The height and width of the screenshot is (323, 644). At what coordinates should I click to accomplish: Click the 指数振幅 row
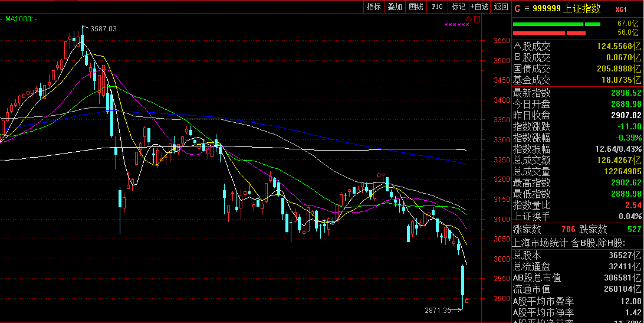(577, 149)
